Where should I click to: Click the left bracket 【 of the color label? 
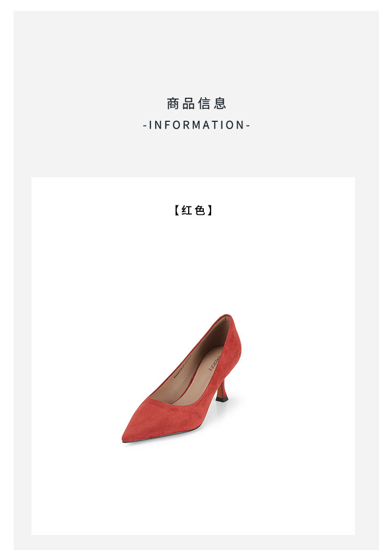(177, 210)
